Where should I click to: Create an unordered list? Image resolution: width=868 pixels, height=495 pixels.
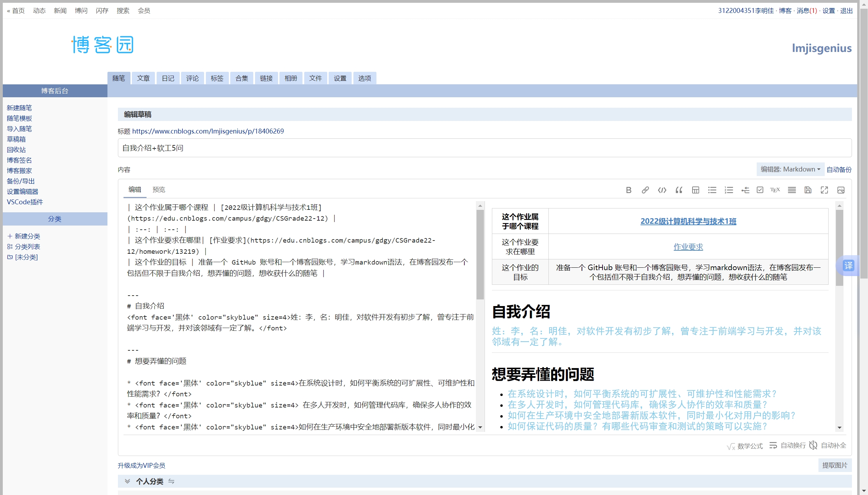coord(712,190)
